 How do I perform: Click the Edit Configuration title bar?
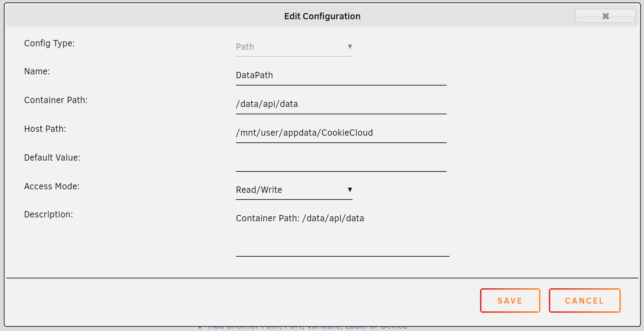(x=322, y=16)
